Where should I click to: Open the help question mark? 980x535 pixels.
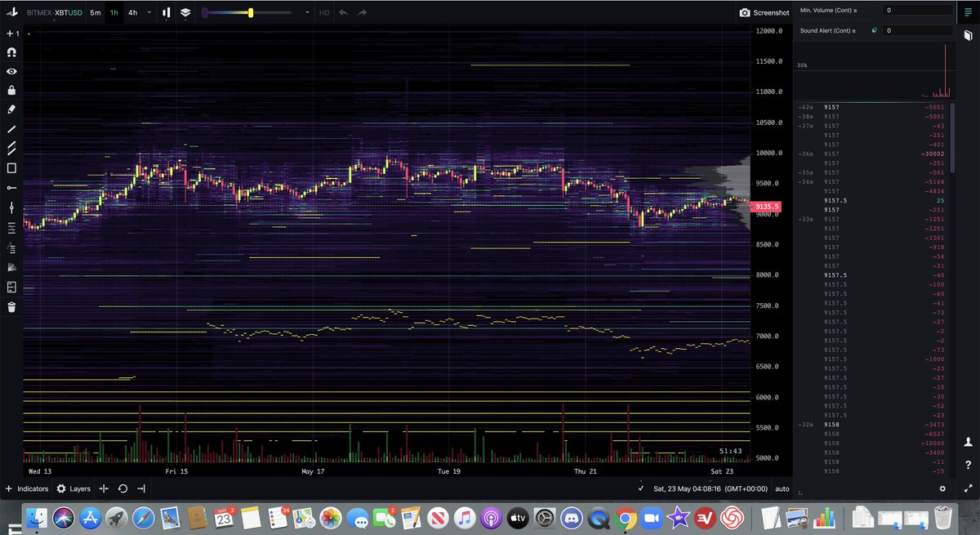point(968,465)
